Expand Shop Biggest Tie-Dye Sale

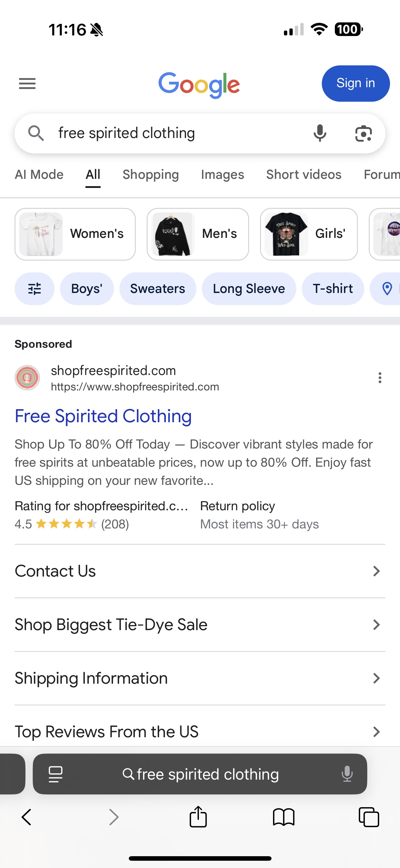(200, 625)
